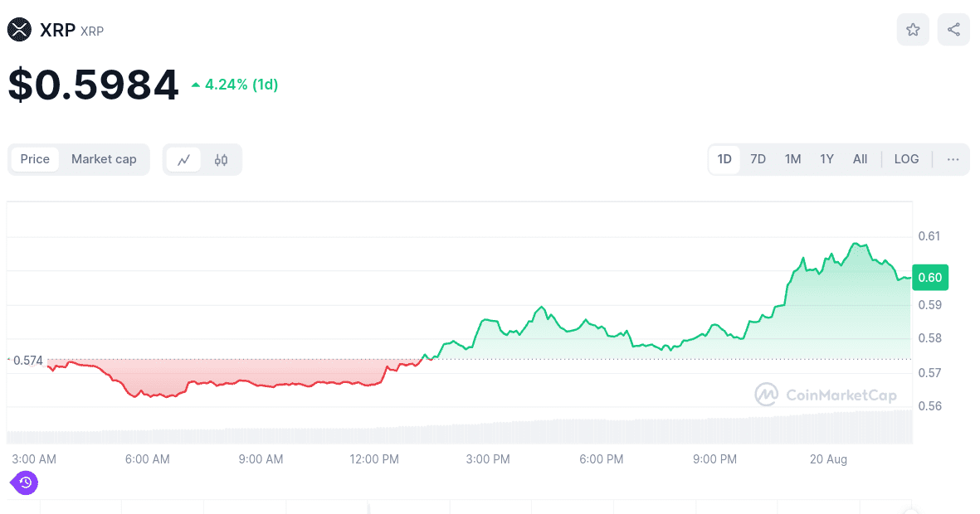Switch chart to candlestick view

tap(221, 158)
